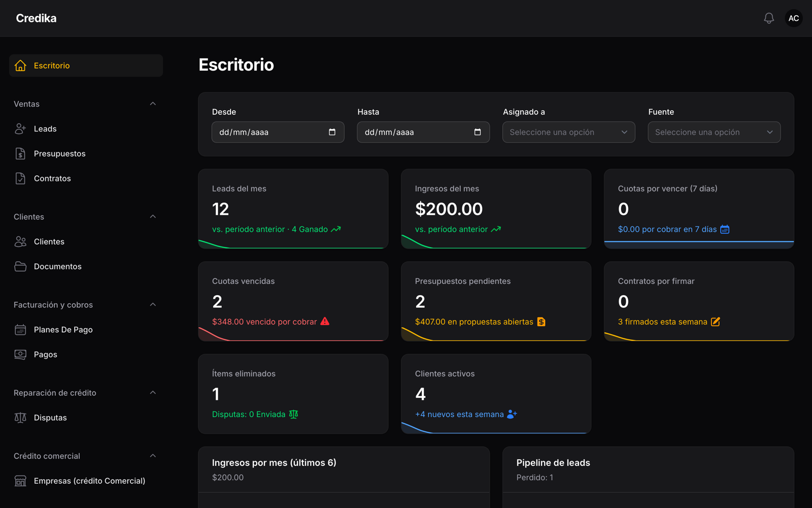Collapse the Ventas section

coord(153,104)
